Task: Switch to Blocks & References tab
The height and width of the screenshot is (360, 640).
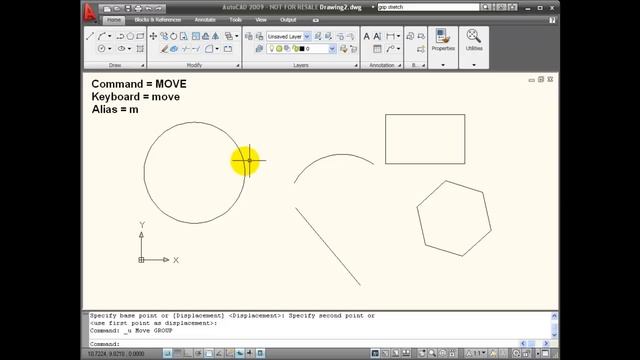Action: click(158, 20)
